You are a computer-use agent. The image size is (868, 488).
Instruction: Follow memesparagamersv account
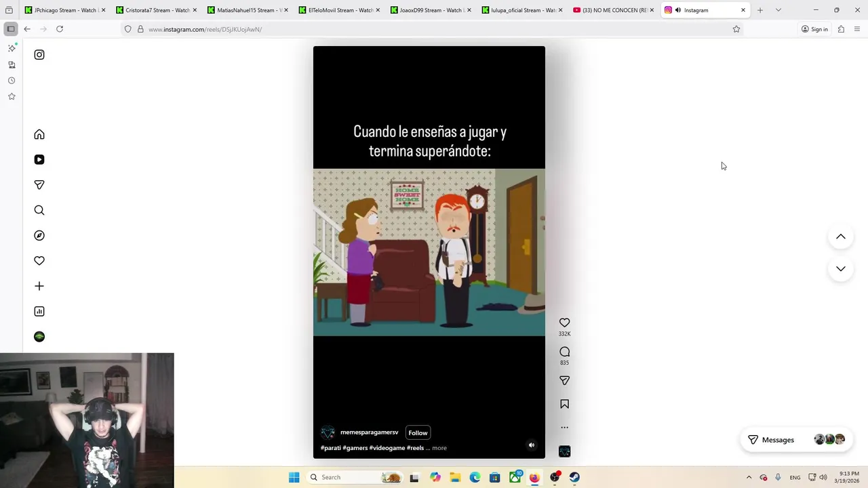point(418,432)
